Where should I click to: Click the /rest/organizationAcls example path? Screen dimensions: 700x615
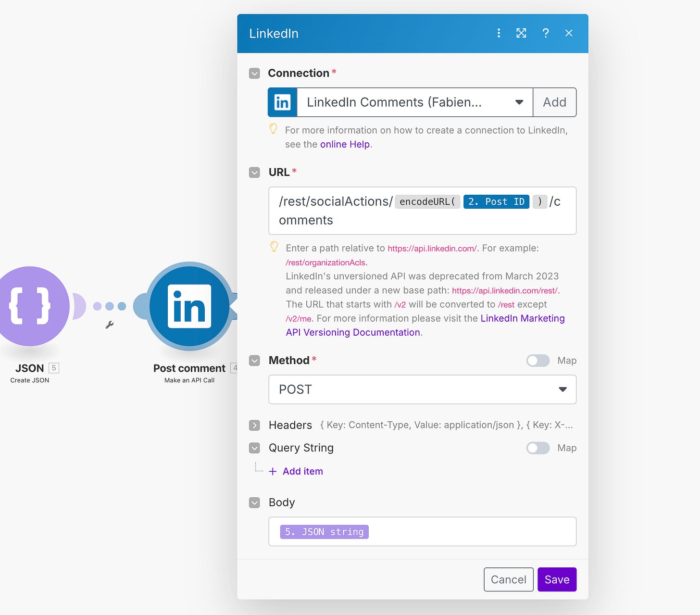(325, 263)
